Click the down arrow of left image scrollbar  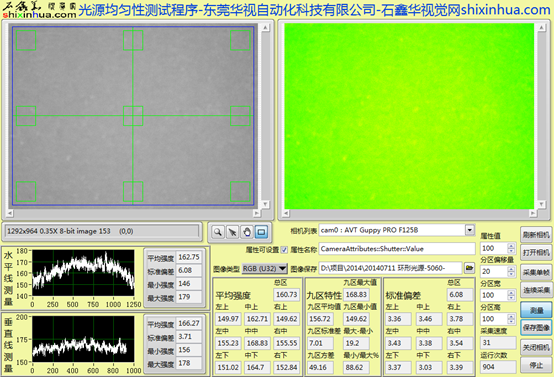point(265,204)
